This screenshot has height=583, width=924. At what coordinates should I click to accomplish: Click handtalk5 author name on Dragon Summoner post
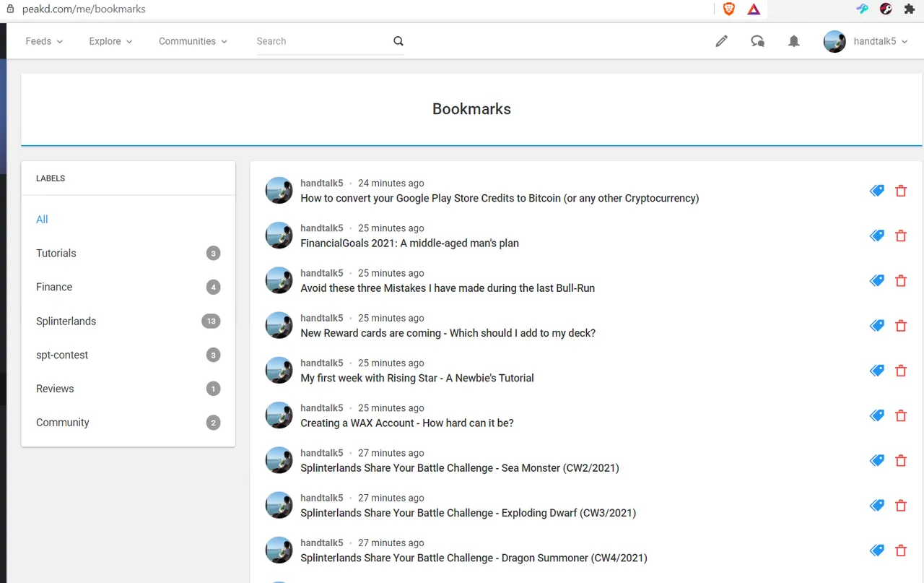322,543
